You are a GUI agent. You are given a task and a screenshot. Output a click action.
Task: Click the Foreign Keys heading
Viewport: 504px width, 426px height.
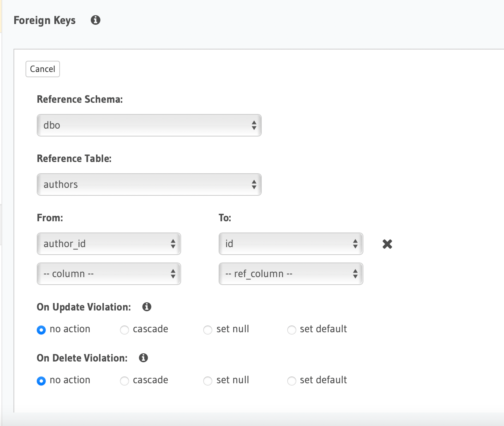44,20
